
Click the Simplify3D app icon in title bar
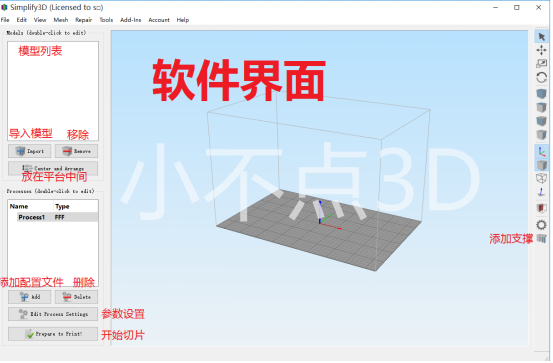[4, 7]
